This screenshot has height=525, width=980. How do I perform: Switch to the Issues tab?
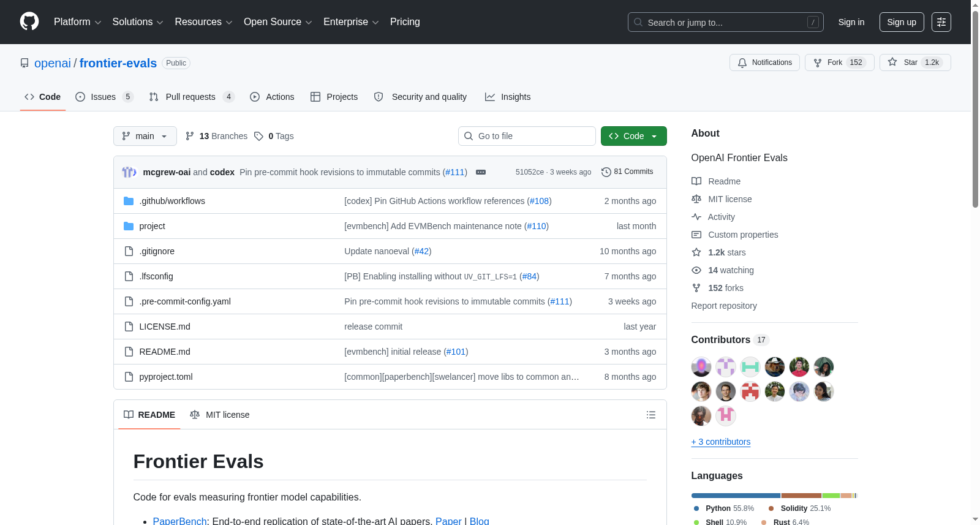click(x=104, y=97)
